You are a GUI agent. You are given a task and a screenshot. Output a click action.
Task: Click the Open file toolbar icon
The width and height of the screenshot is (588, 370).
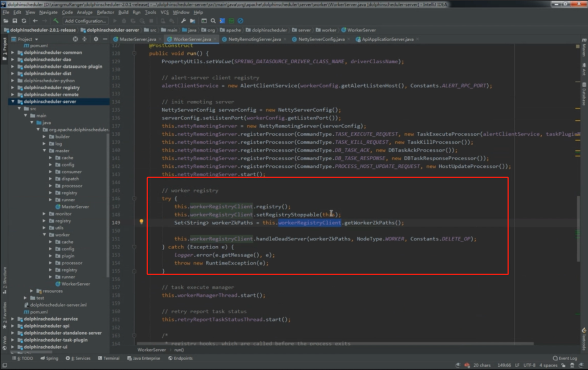[5, 21]
